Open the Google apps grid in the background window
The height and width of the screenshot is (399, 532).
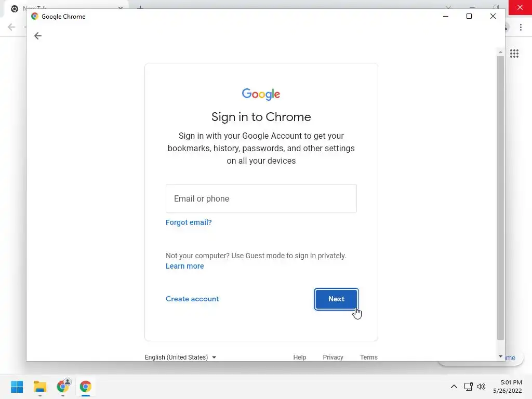514,54
